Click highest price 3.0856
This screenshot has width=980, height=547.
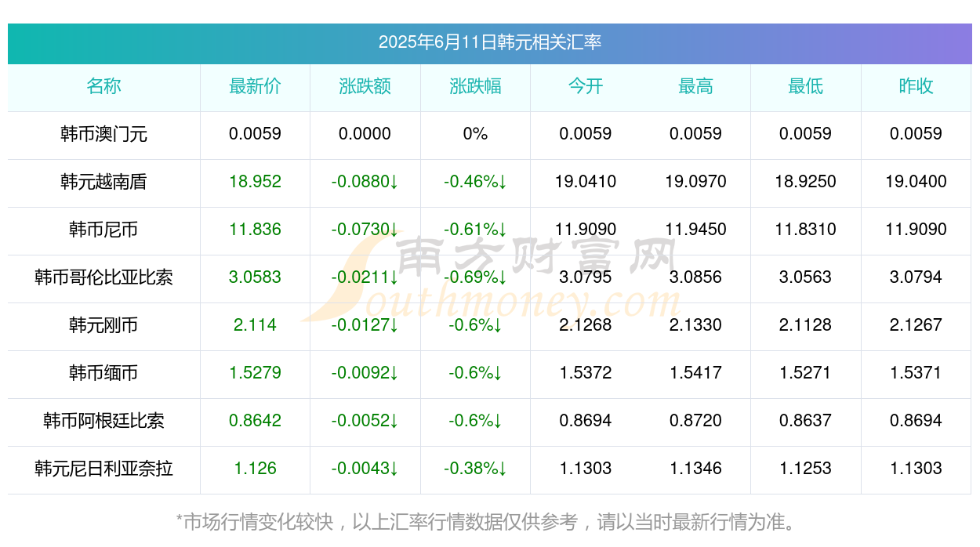[695, 277]
